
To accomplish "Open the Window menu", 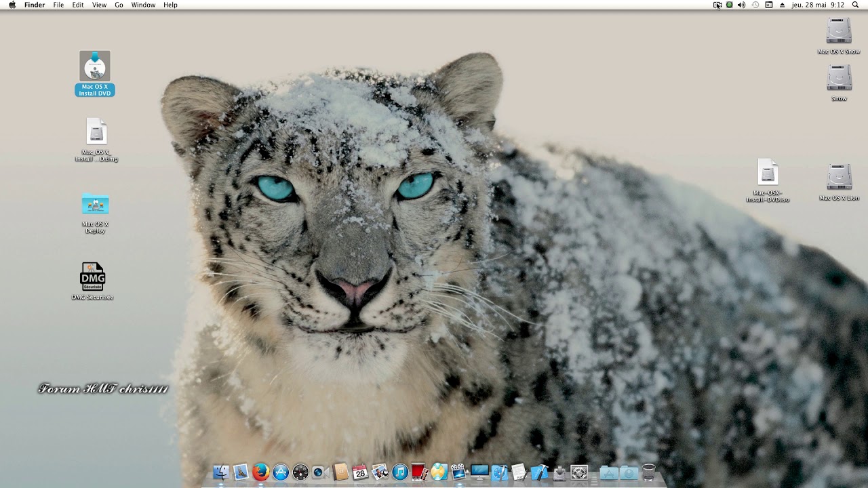I will coord(143,5).
